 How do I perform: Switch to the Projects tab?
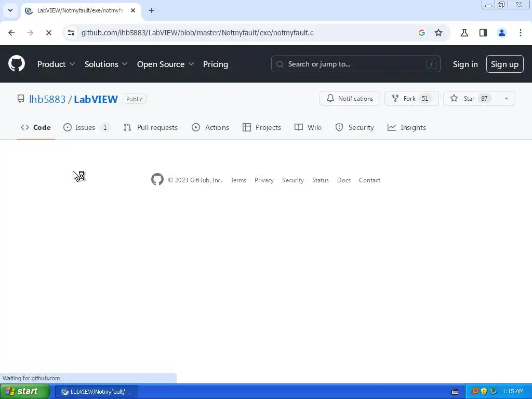[x=262, y=128]
